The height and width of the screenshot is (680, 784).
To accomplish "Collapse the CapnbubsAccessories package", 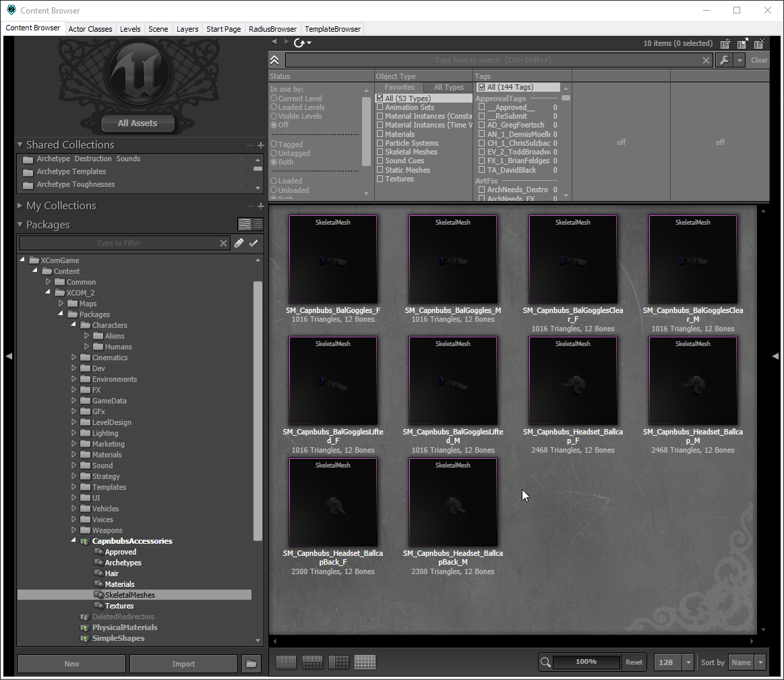I will coord(73,540).
